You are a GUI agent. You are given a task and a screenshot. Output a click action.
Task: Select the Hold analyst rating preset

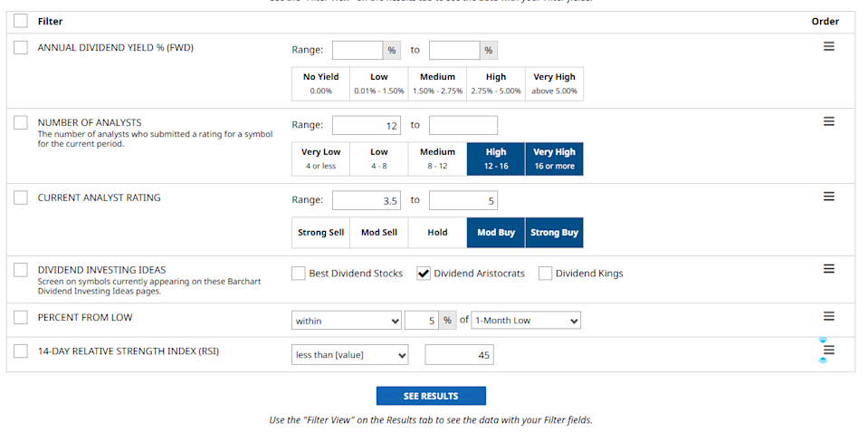point(437,233)
